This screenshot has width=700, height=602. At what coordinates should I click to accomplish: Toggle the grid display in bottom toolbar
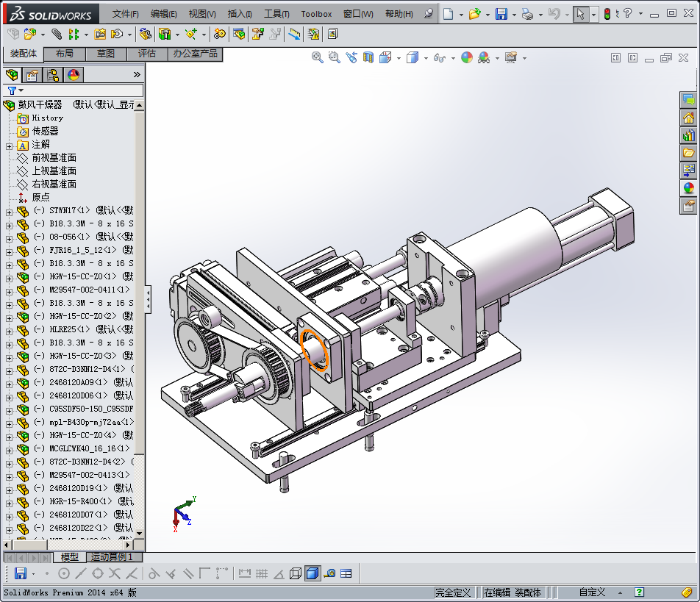coord(262,573)
